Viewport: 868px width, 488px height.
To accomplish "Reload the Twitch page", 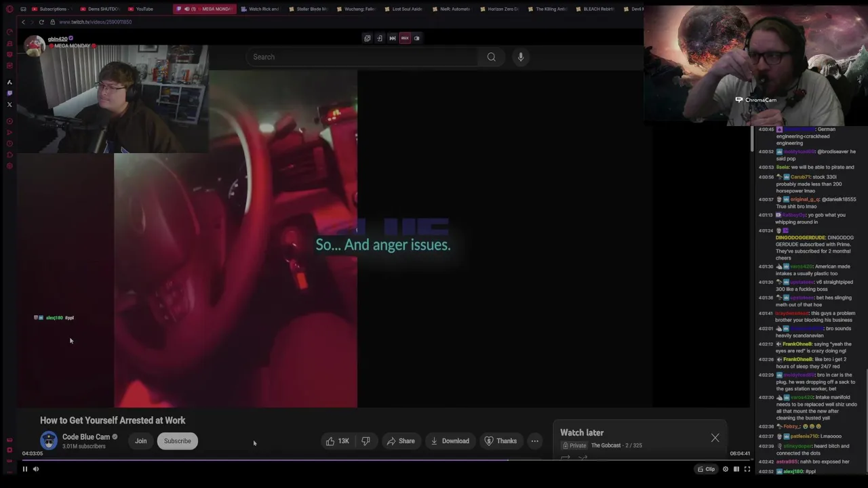I will [x=41, y=22].
